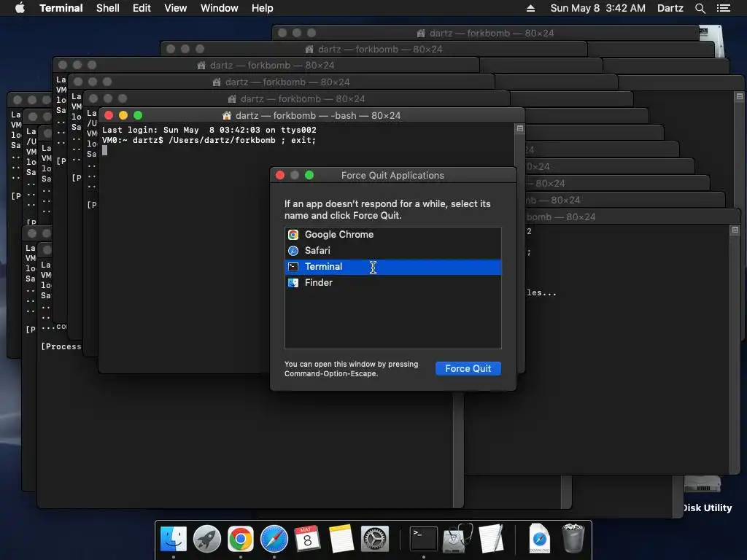Open the Apple menu
The width and height of the screenshot is (747, 560).
click(20, 8)
